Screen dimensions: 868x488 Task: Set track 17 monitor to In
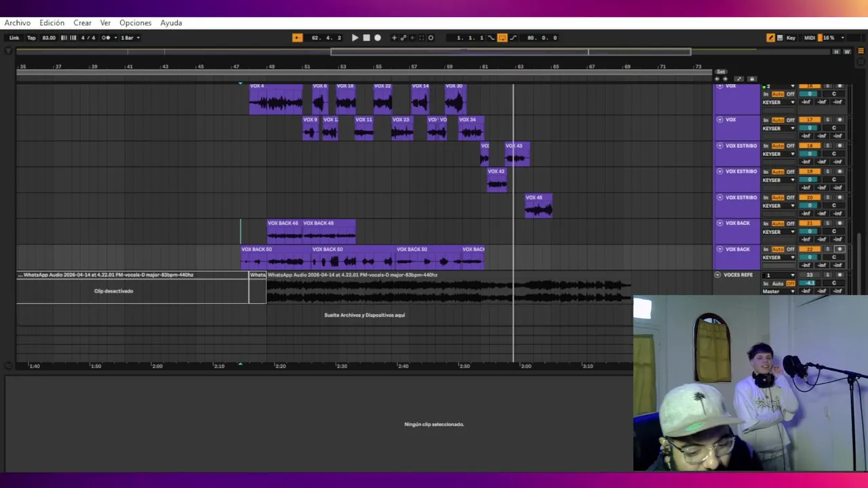[x=766, y=120]
